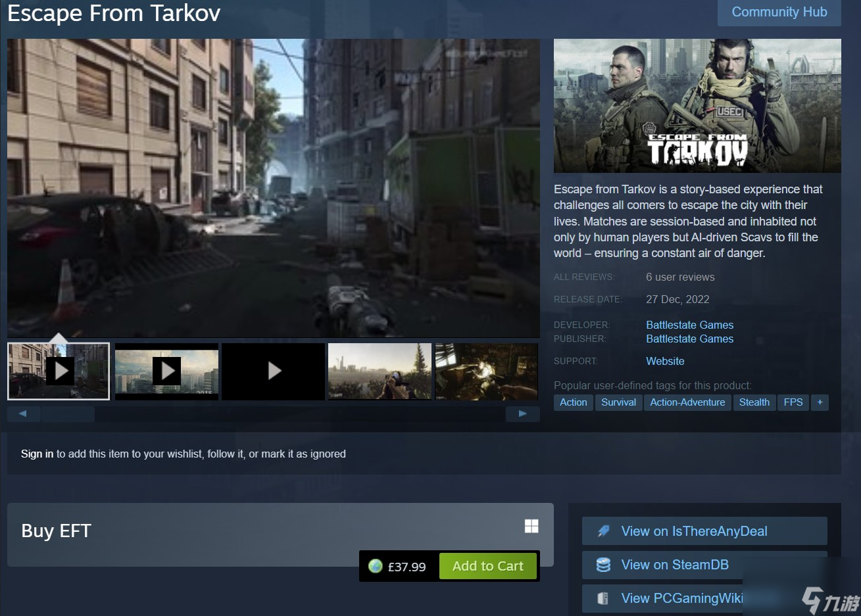861x616 pixels.
Task: Click the SteamDB database icon
Action: (603, 565)
